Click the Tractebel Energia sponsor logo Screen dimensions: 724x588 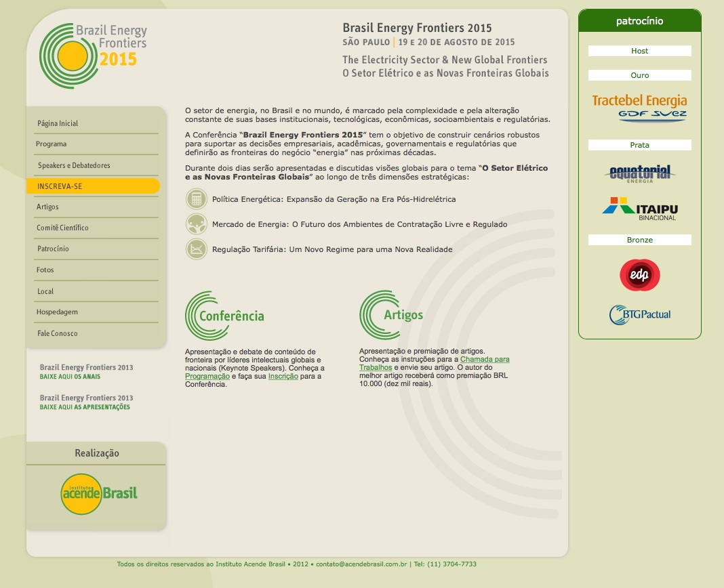tap(639, 108)
